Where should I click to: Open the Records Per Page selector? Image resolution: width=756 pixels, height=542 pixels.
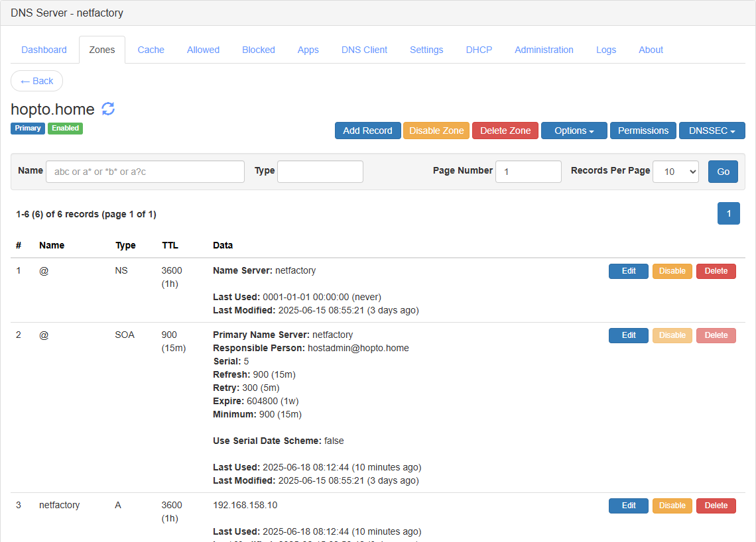pyautogui.click(x=676, y=172)
